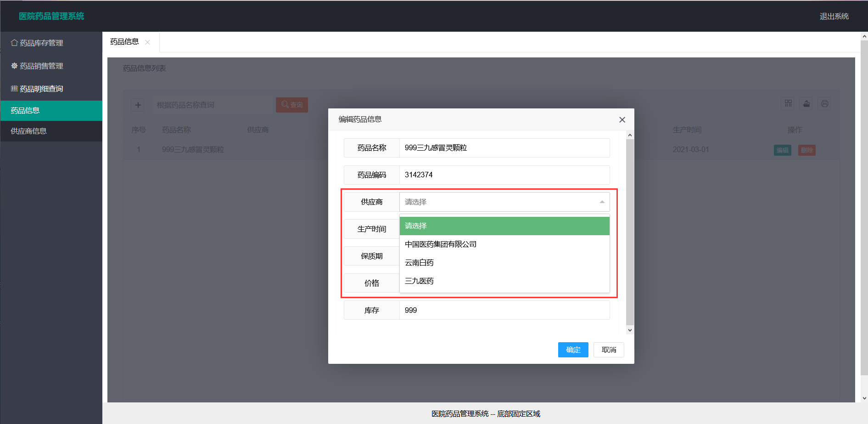Image resolution: width=868 pixels, height=424 pixels.
Task: Click dialog scrollbar up arrow
Action: (x=630, y=135)
